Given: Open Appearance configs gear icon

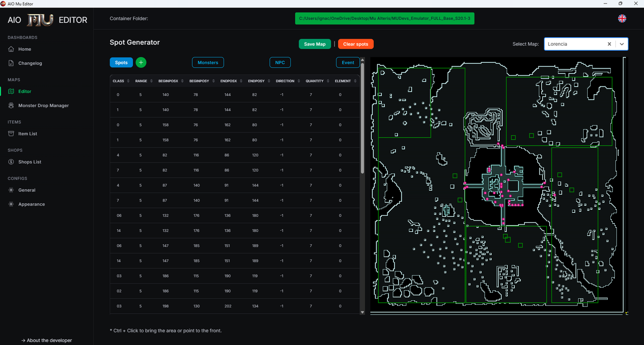Looking at the screenshot, I should coord(11,204).
